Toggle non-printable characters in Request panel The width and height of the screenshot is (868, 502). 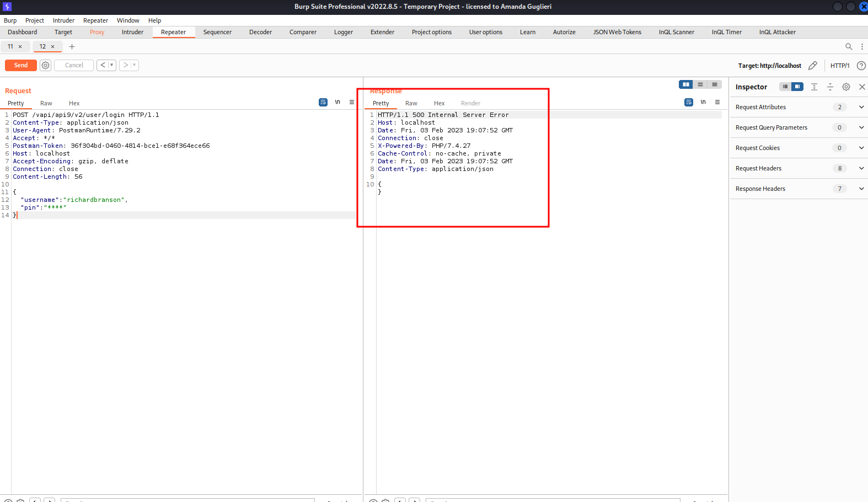point(337,102)
